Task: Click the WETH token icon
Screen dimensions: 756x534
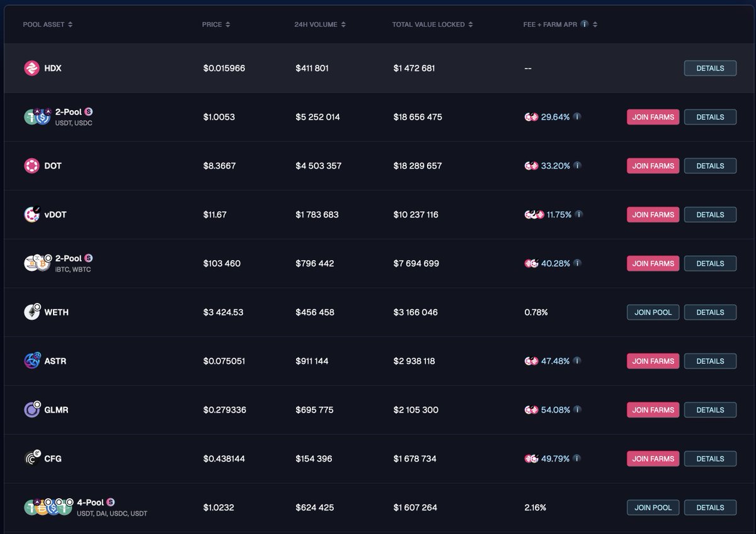Action: pos(32,312)
